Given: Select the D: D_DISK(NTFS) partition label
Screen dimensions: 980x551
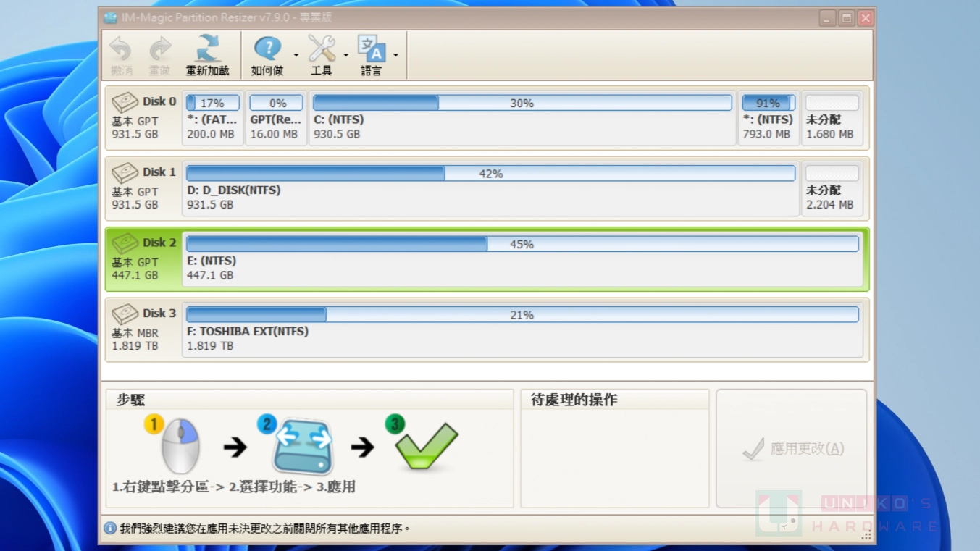Looking at the screenshot, I should 234,190.
